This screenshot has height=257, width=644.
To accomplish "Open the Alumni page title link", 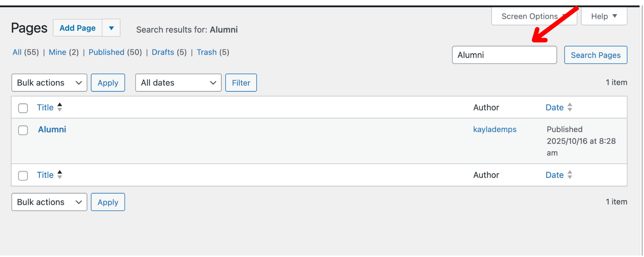I will 52,129.
